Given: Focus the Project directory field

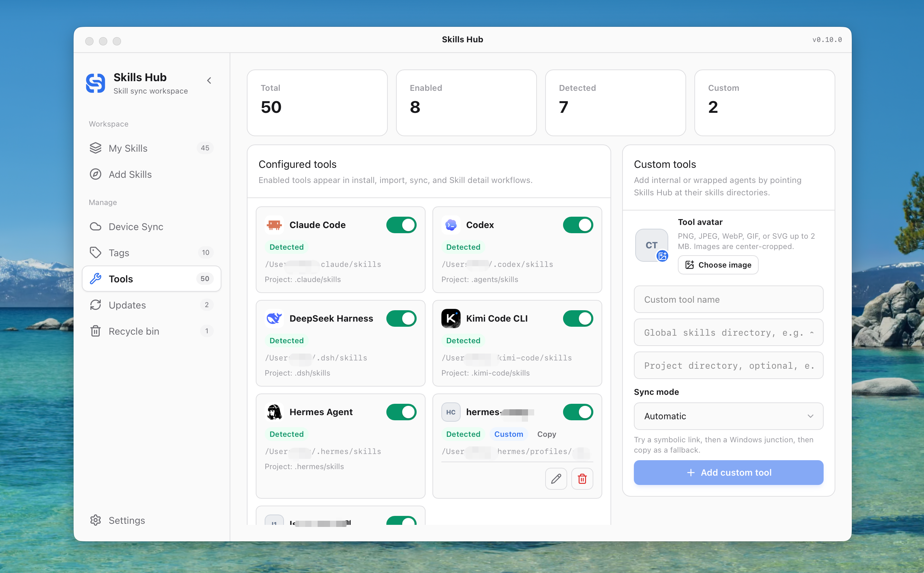Looking at the screenshot, I should tap(728, 365).
